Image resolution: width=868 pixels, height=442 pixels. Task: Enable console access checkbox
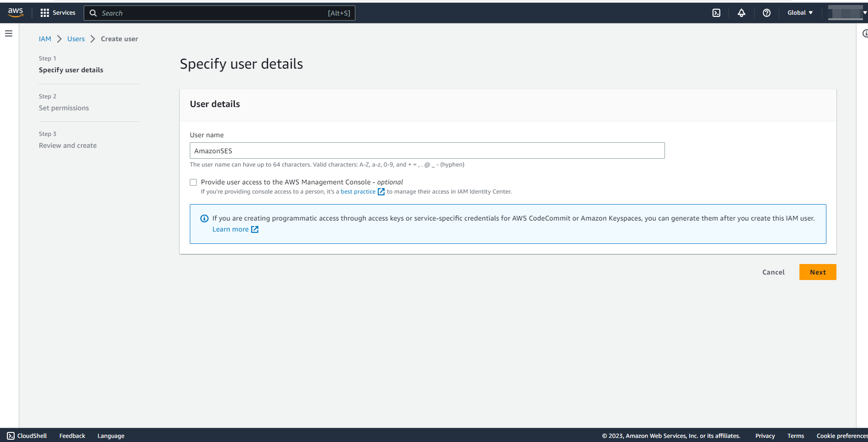tap(193, 182)
